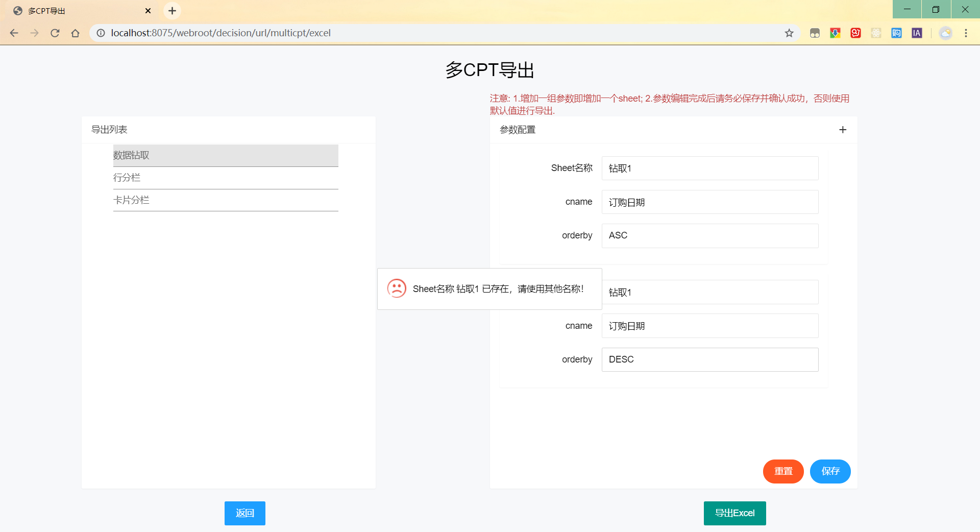
Task: Focus the second cname field
Action: 710,326
